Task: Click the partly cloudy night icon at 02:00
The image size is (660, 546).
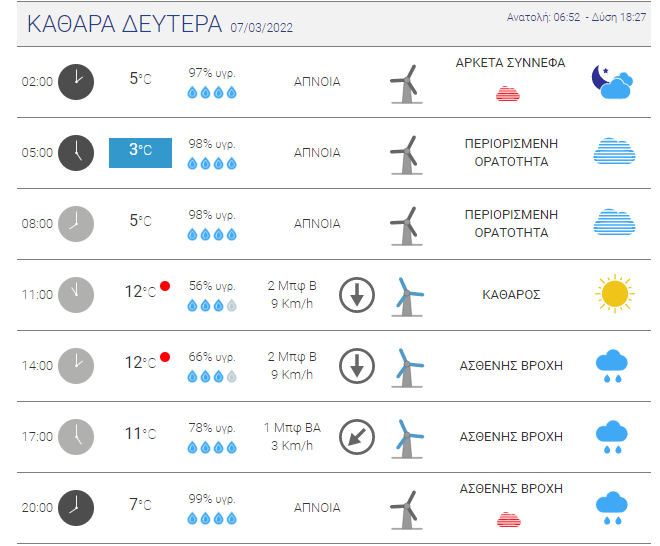Action: pos(611,82)
